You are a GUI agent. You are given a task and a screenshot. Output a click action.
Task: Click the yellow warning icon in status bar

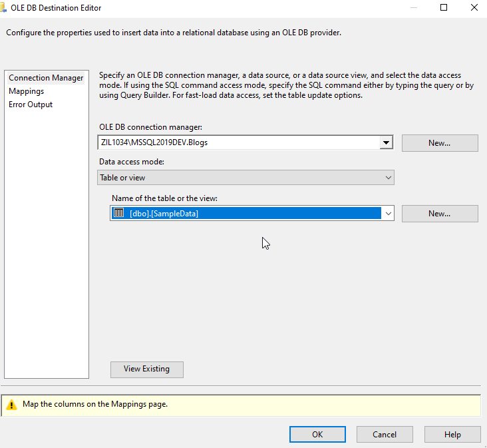(11, 405)
